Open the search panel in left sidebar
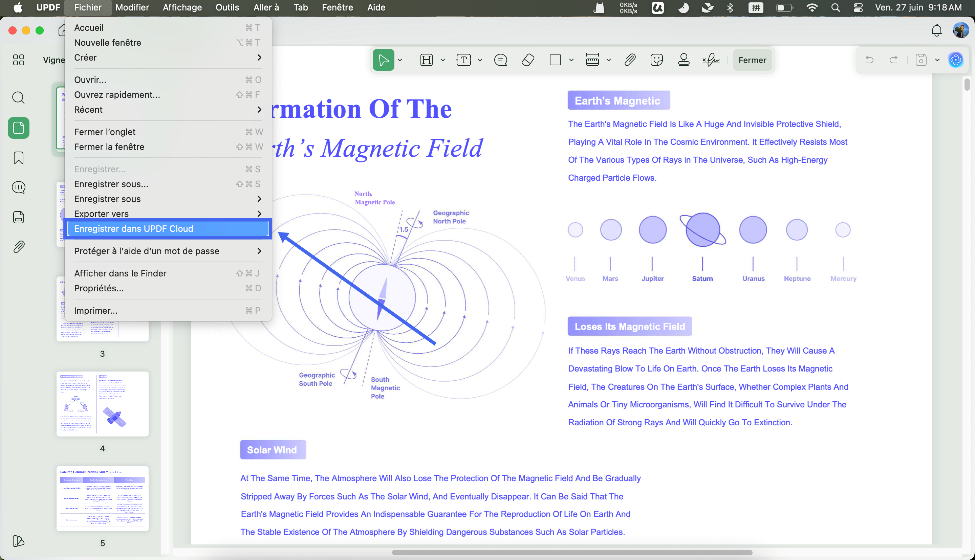Image resolution: width=975 pixels, height=560 pixels. click(x=19, y=98)
